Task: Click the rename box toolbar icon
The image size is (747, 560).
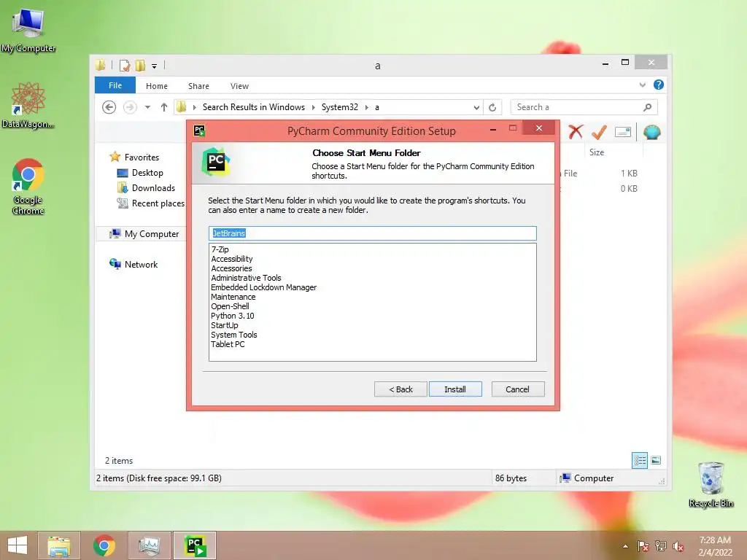Action: (x=623, y=132)
